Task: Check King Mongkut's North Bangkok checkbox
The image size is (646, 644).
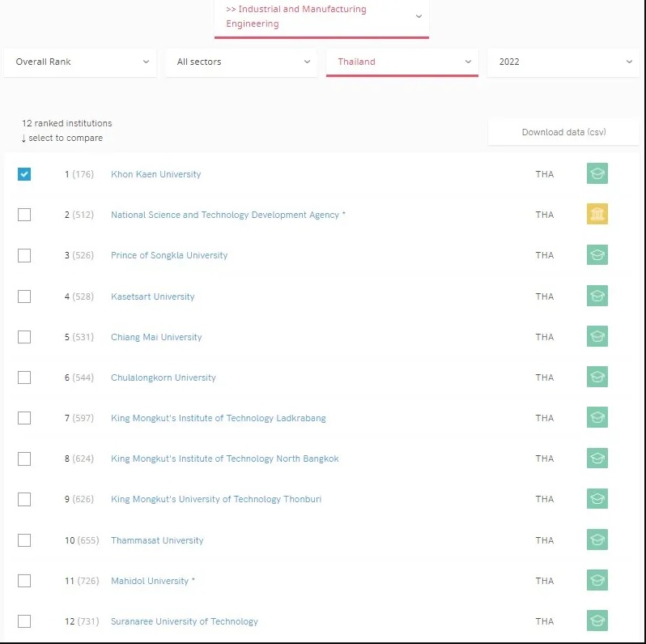Action: point(24,458)
